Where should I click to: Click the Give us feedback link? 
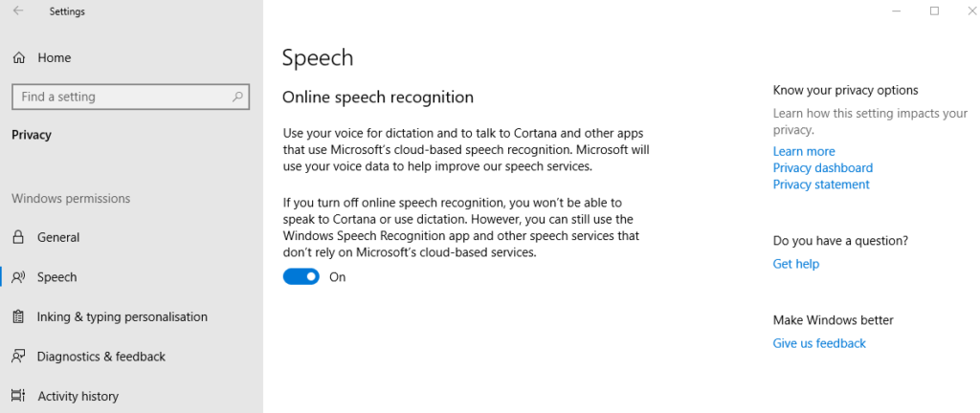point(819,343)
